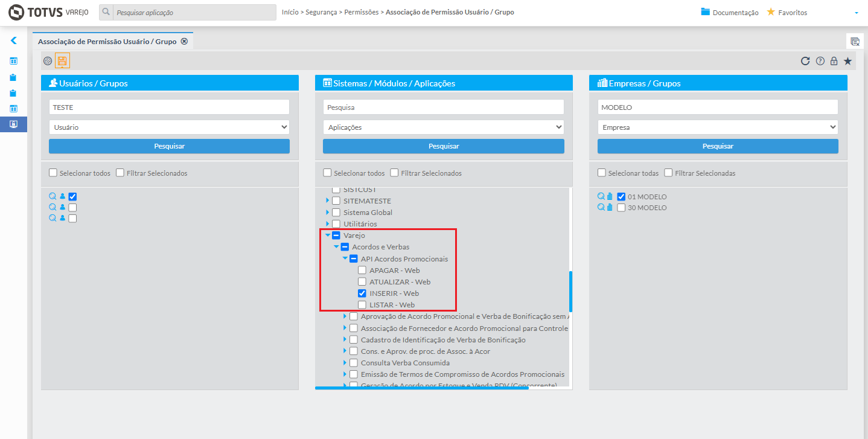Check Selecionar todas in Empresas / Grupos
Image resolution: width=868 pixels, height=439 pixels.
[x=602, y=173]
